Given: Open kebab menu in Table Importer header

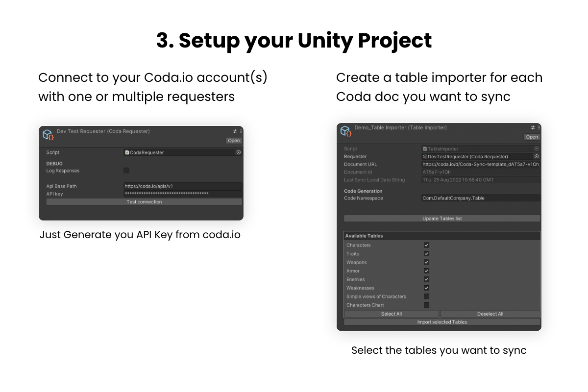Looking at the screenshot, I should (539, 127).
